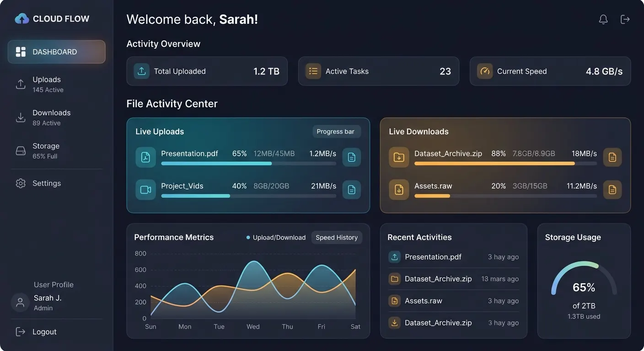The width and height of the screenshot is (644, 351).
Task: Click the folder icon beside '13 mars ago' entry
Action: click(394, 279)
